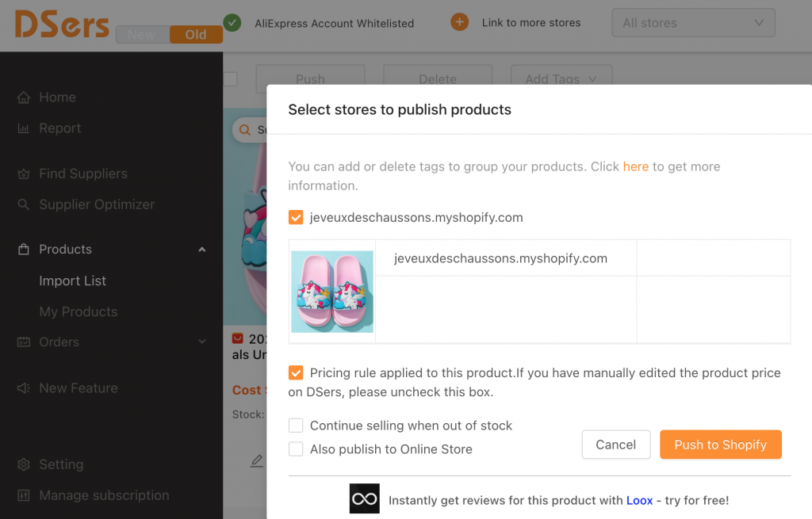
Task: Click the green whitelisted checkmark icon
Action: tap(232, 22)
